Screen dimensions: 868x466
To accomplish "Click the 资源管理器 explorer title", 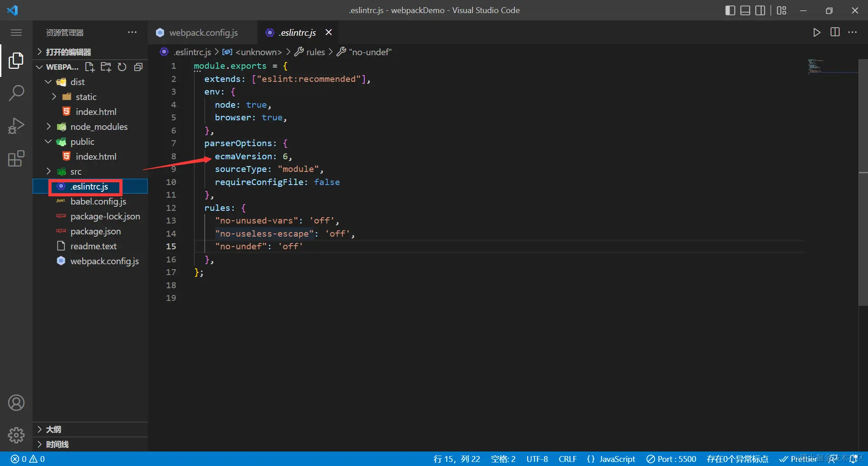I will (65, 33).
